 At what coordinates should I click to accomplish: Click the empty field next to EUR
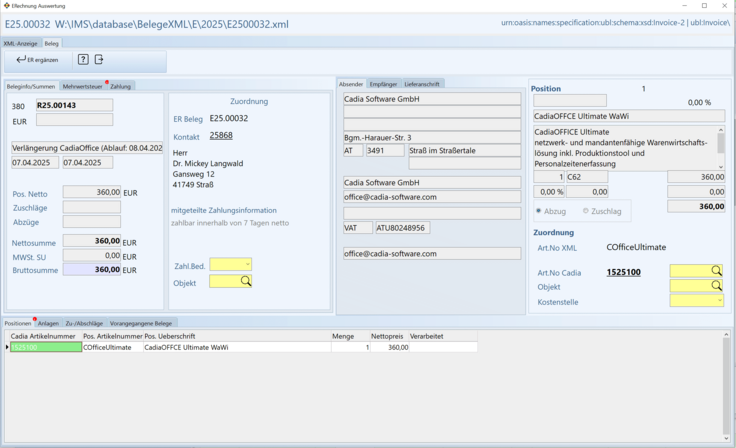pos(74,120)
